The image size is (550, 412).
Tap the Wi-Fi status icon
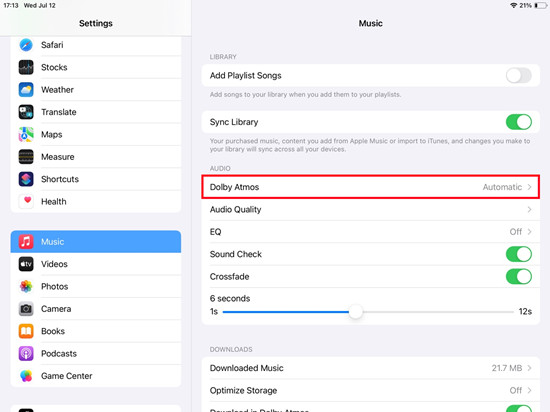click(x=514, y=5)
